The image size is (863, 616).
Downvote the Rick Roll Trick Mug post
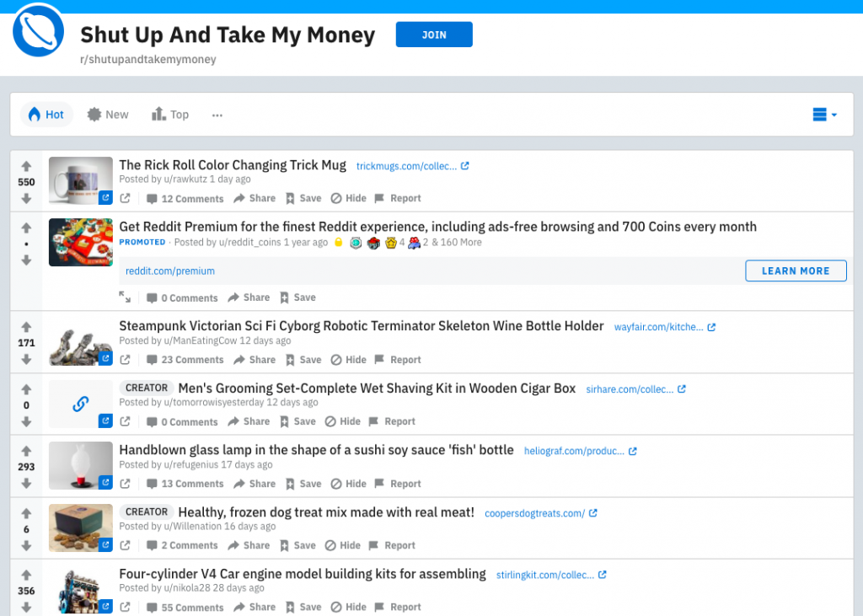(x=26, y=199)
